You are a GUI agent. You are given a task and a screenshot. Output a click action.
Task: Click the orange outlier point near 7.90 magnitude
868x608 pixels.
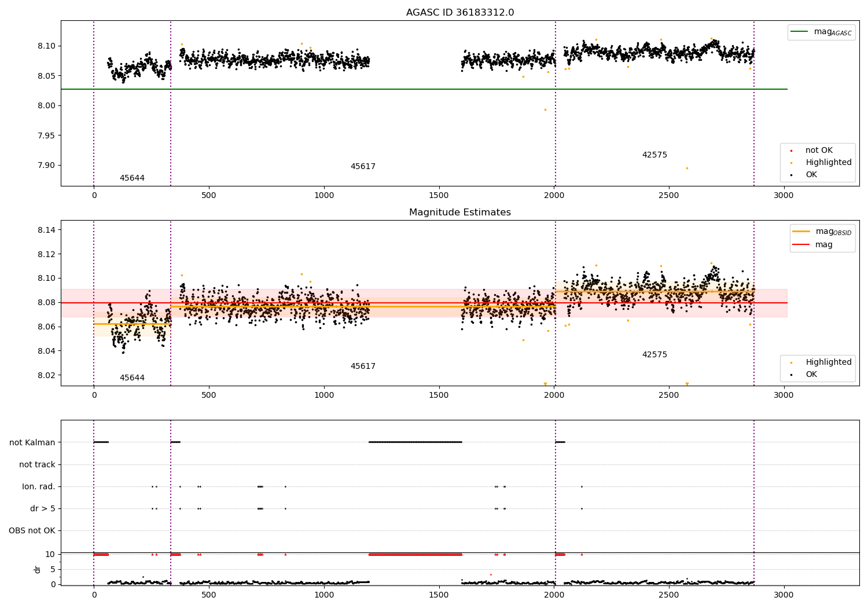(x=687, y=168)
